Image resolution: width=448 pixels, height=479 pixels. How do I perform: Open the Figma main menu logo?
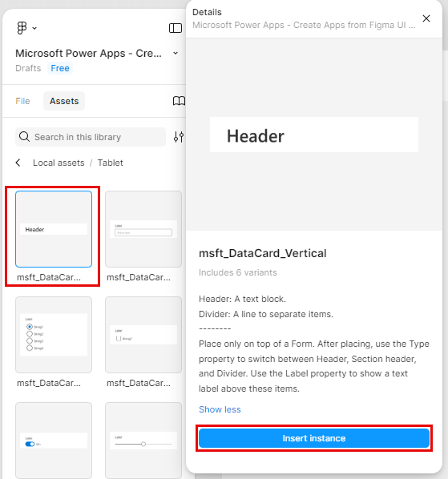pyautogui.click(x=22, y=28)
